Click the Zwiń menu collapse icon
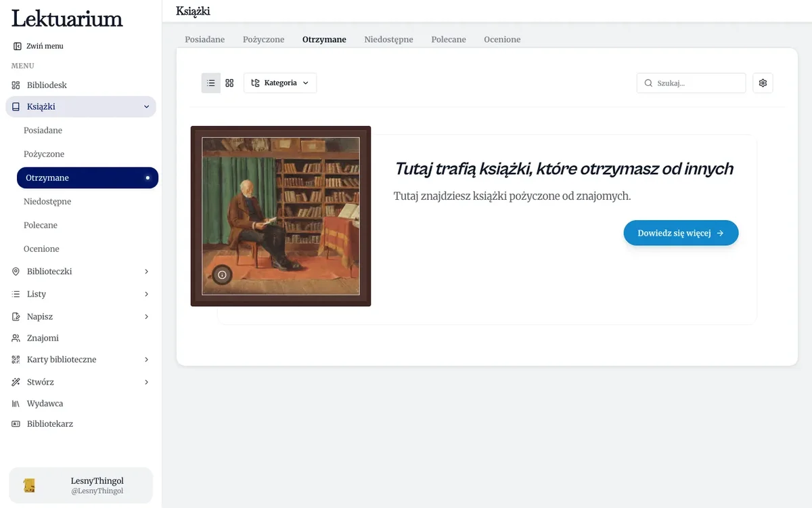This screenshot has height=508, width=812. coord(18,46)
